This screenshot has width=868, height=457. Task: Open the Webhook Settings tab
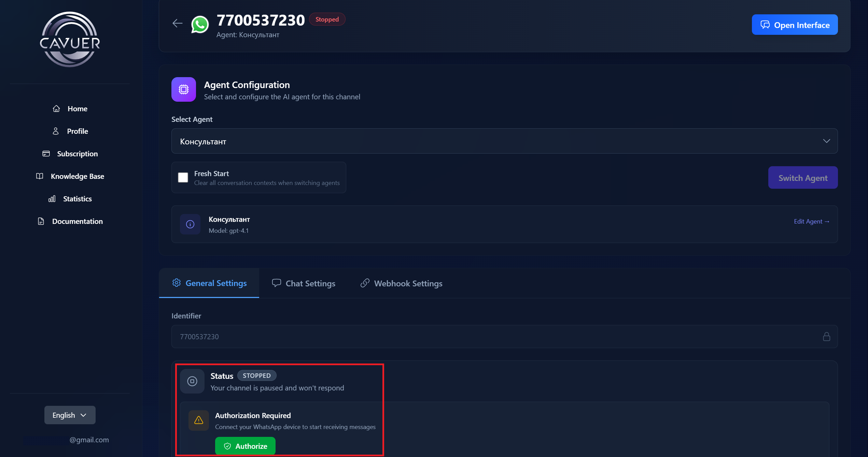[x=402, y=283]
